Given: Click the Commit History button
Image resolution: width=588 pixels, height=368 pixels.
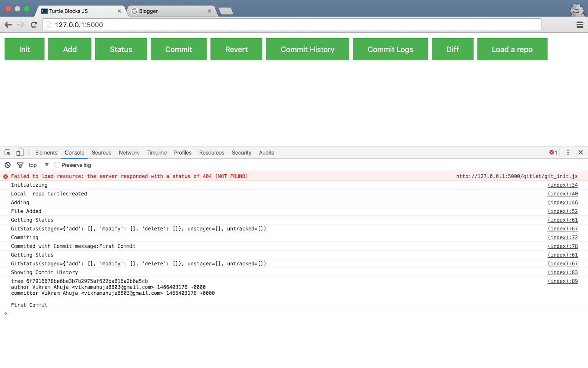Looking at the screenshot, I should (x=308, y=49).
